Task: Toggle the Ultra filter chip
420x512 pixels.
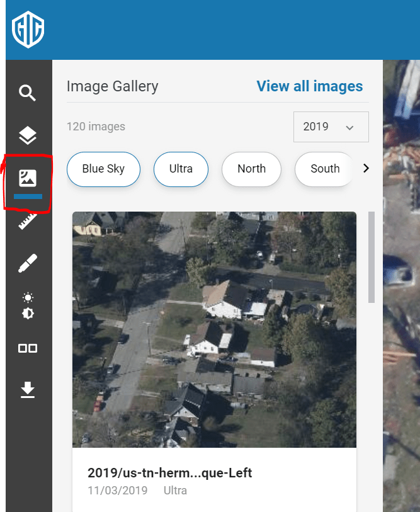Action: (x=181, y=169)
